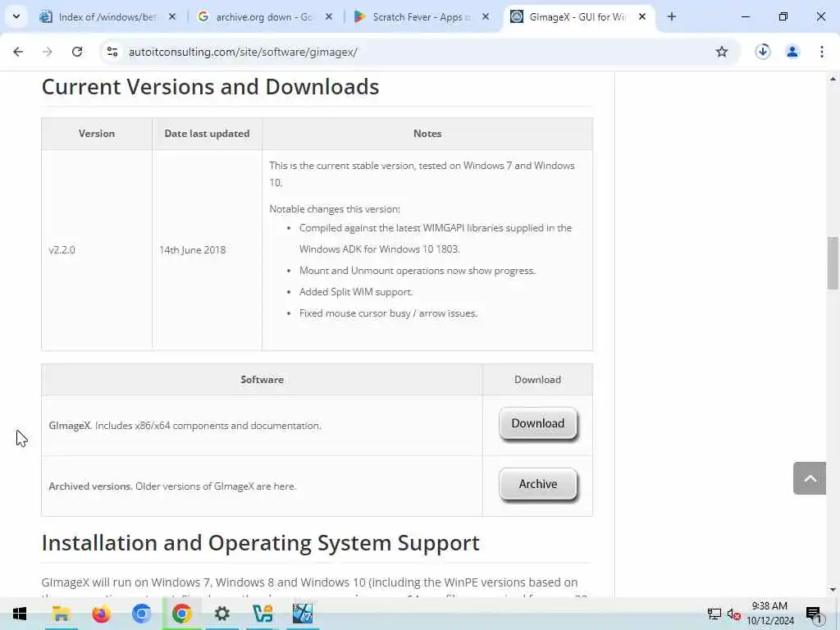Open the clock showing 9:38 AM
840x630 pixels.
[x=769, y=614]
